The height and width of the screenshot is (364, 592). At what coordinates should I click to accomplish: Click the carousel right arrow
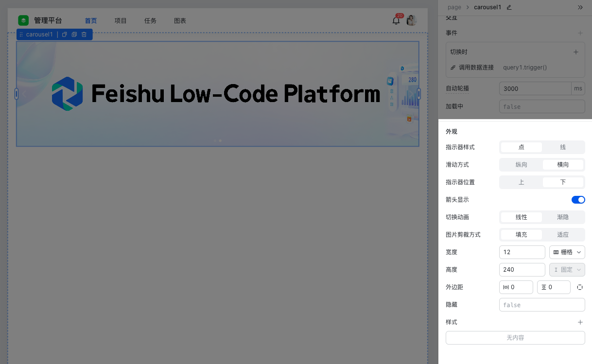(x=411, y=94)
